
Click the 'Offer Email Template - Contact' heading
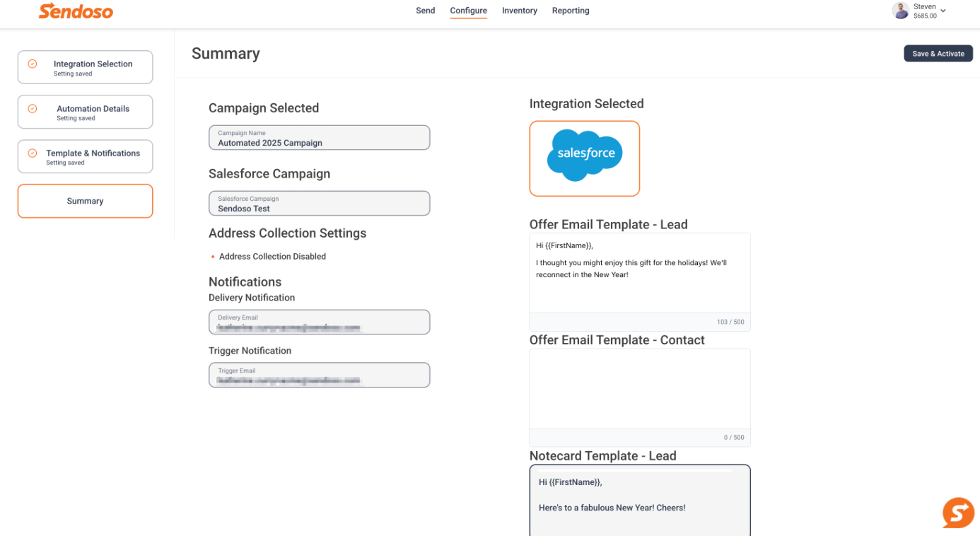pos(617,340)
